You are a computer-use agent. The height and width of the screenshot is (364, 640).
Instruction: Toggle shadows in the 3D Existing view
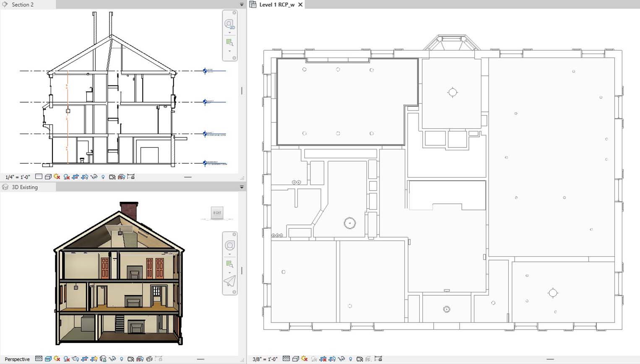pos(66,359)
